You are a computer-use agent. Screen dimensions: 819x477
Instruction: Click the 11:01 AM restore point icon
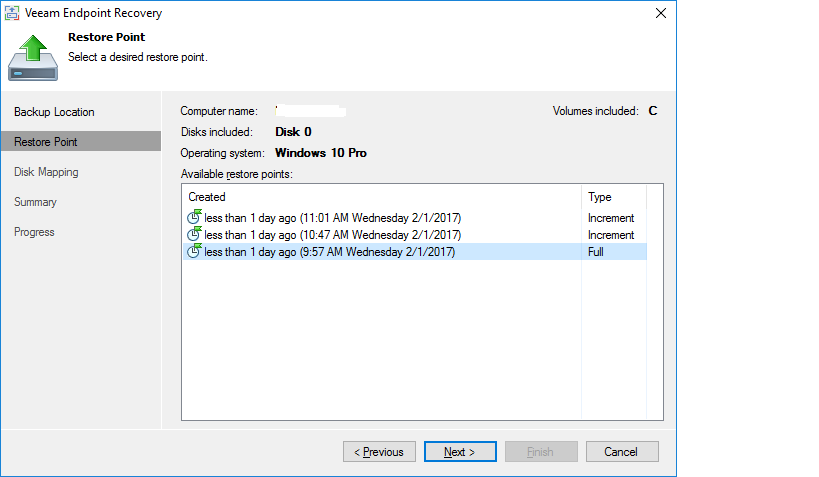pyautogui.click(x=195, y=218)
